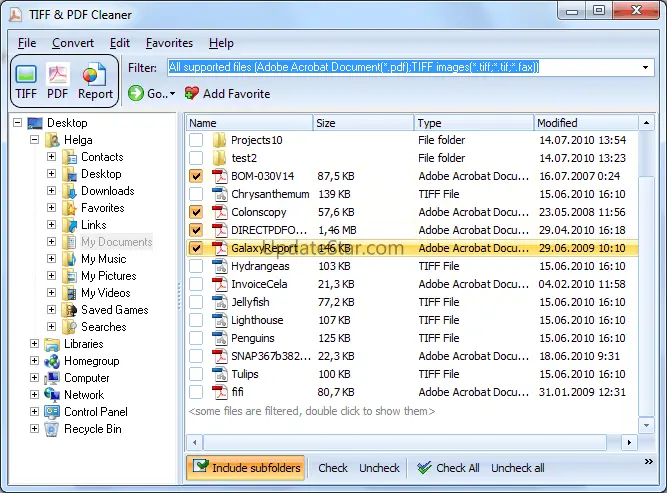Uncheck the BOM-030V14 file checkbox
The image size is (667, 493).
[196, 176]
